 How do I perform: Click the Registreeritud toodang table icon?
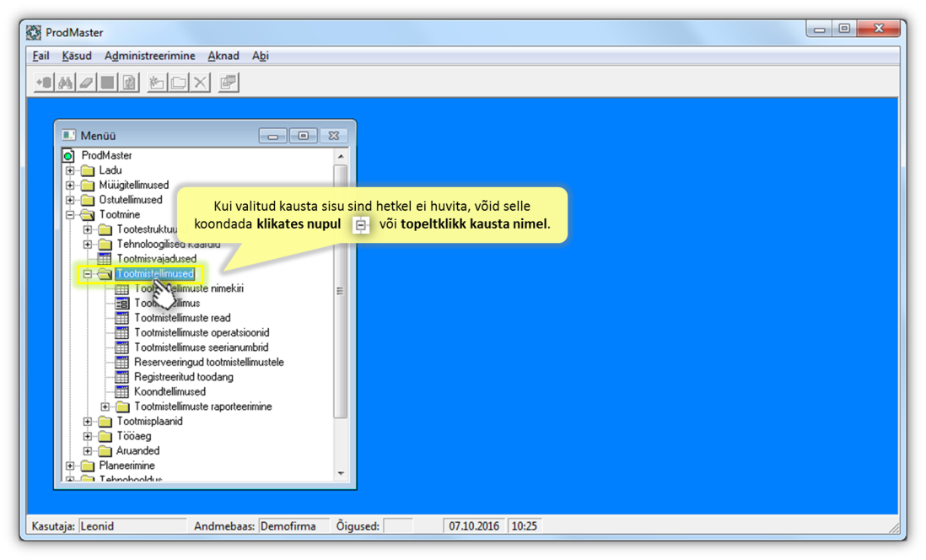(121, 377)
